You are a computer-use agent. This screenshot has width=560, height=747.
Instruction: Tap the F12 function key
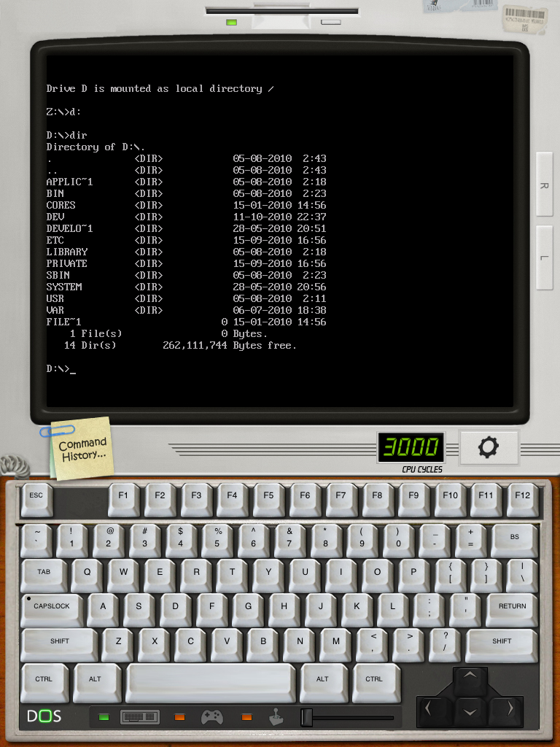522,499
